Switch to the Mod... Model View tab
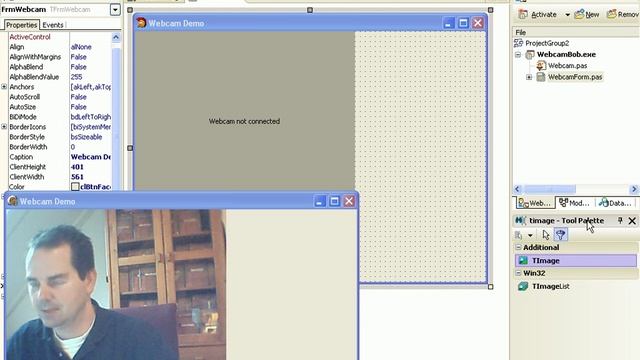This screenshot has width=640, height=360. (574, 203)
